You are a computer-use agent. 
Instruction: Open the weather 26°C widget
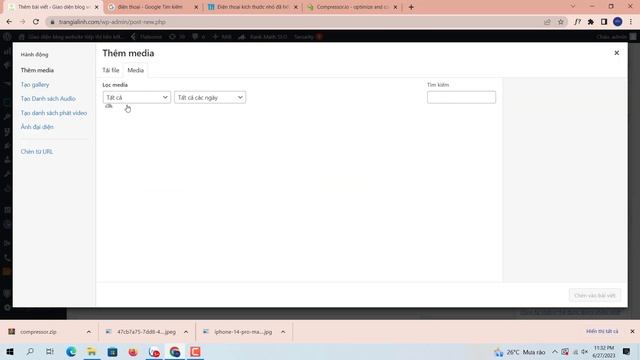(x=520, y=352)
